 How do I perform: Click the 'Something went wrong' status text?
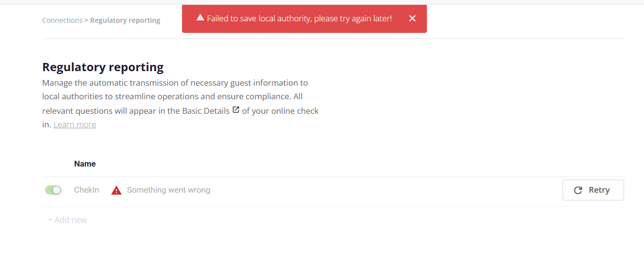(168, 190)
